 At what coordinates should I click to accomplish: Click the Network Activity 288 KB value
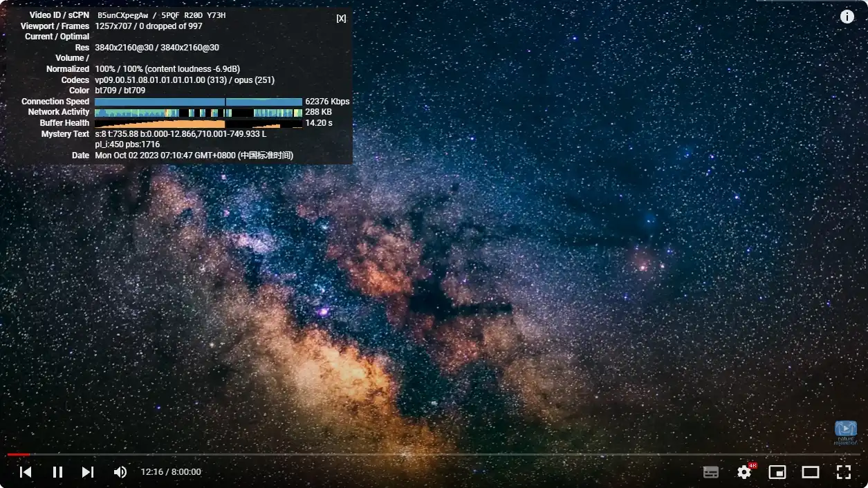pos(318,112)
